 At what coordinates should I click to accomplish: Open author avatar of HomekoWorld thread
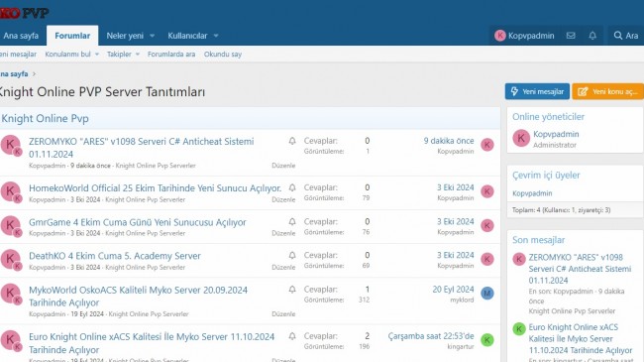pyautogui.click(x=10, y=191)
